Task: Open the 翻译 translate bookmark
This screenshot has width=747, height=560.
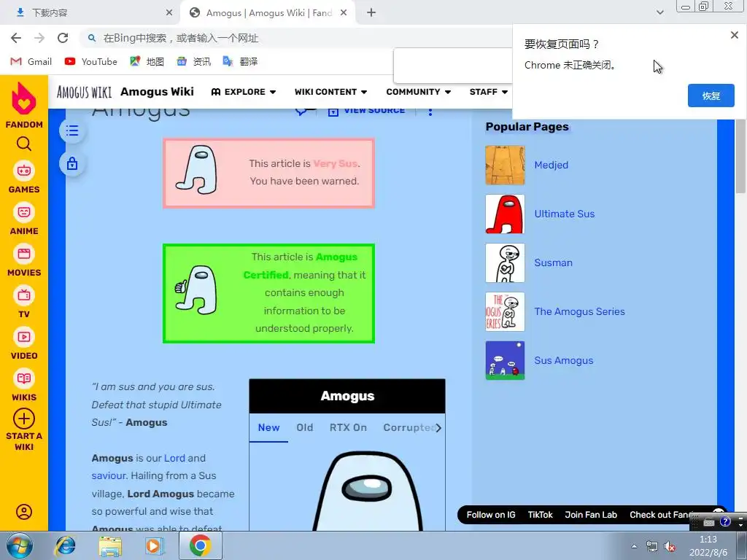Action: [241, 61]
